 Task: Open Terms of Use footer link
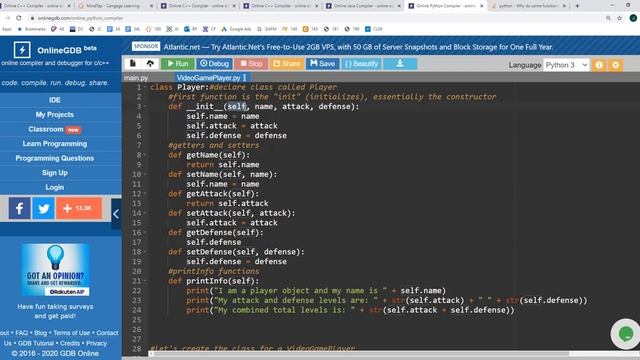pos(71,333)
